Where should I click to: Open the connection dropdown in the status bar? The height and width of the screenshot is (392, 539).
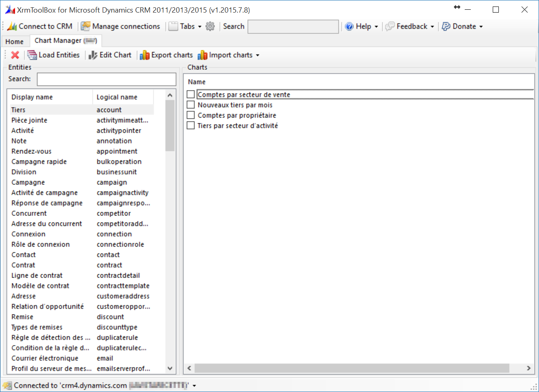194,386
